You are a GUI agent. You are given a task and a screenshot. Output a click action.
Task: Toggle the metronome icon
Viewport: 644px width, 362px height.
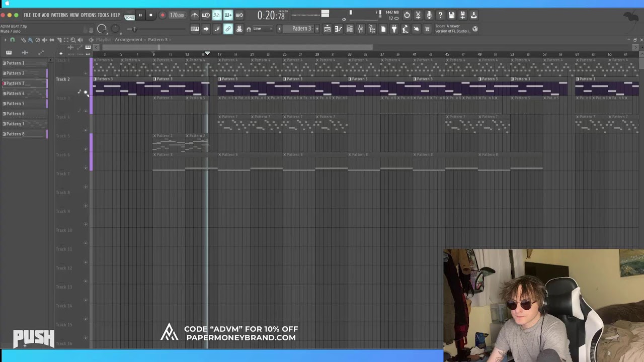pos(195,15)
